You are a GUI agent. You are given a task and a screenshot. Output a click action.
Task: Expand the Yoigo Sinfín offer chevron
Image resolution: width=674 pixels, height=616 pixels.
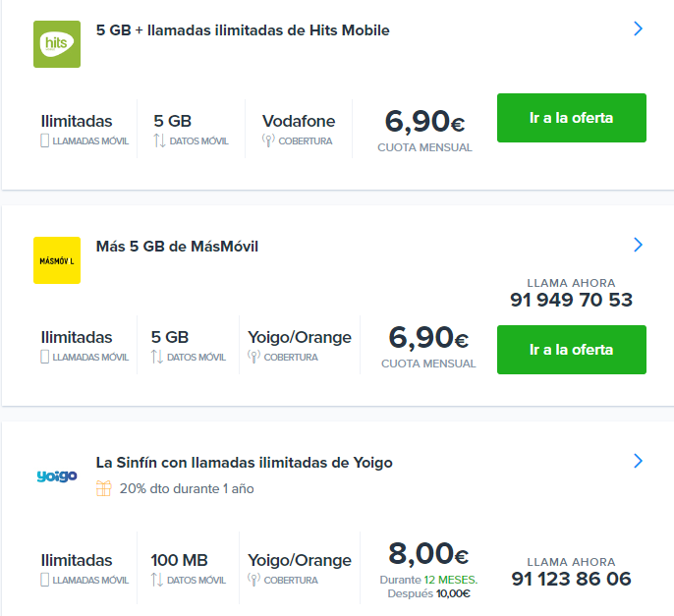point(638,461)
